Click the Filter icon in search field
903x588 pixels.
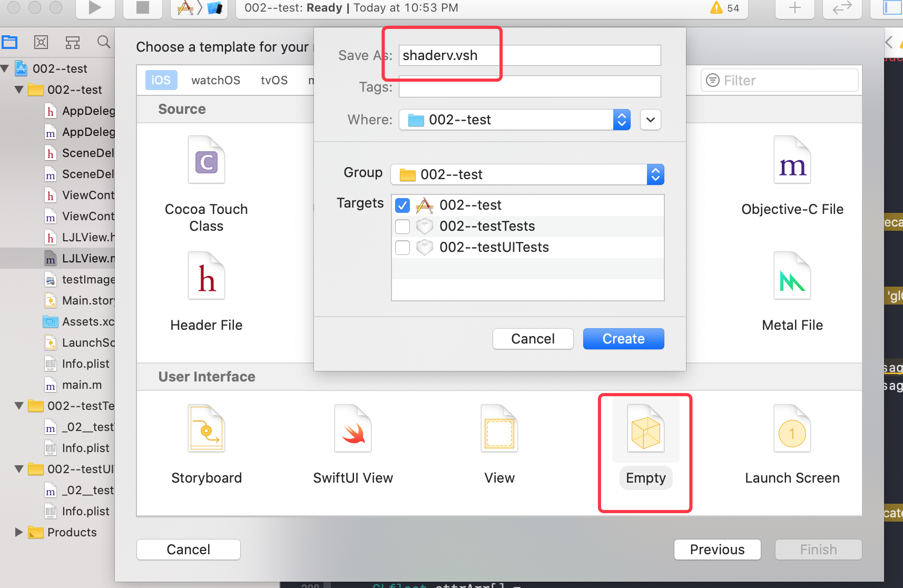[713, 80]
